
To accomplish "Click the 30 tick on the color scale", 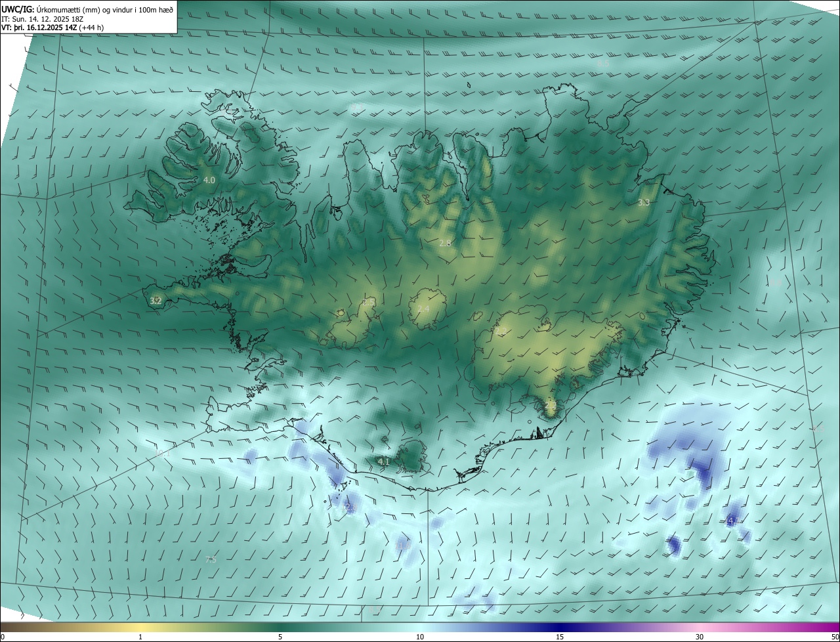I will click(700, 637).
